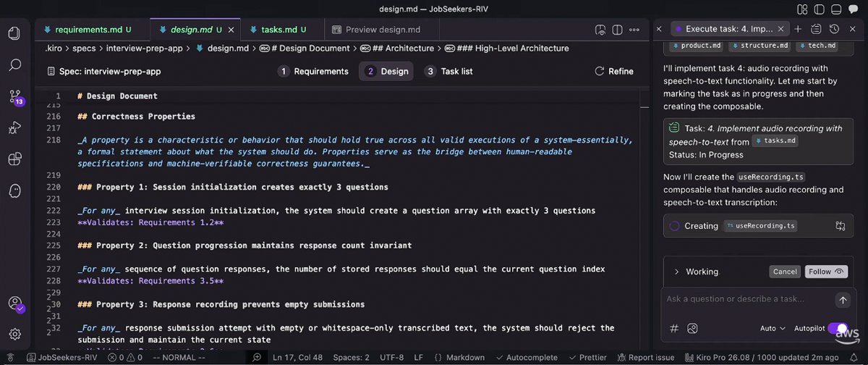Image resolution: width=868 pixels, height=365 pixels.
Task: Click the Refine button
Action: coord(613,71)
